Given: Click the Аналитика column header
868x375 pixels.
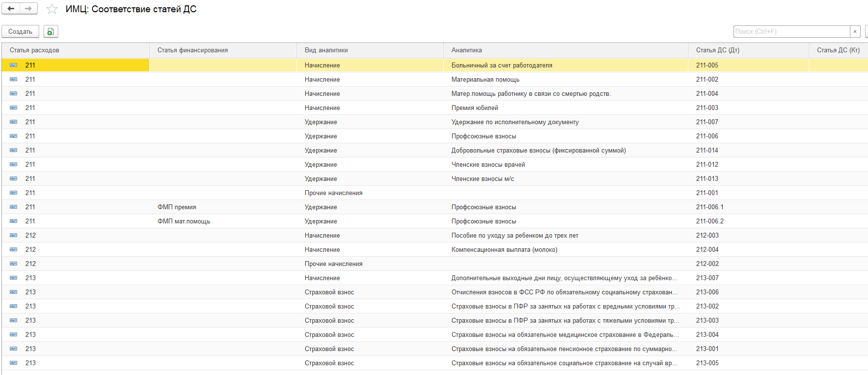Looking at the screenshot, I should click(466, 50).
